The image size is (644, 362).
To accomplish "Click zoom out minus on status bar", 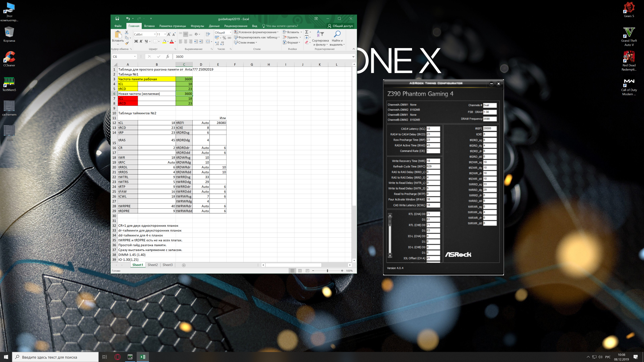I will click(313, 271).
